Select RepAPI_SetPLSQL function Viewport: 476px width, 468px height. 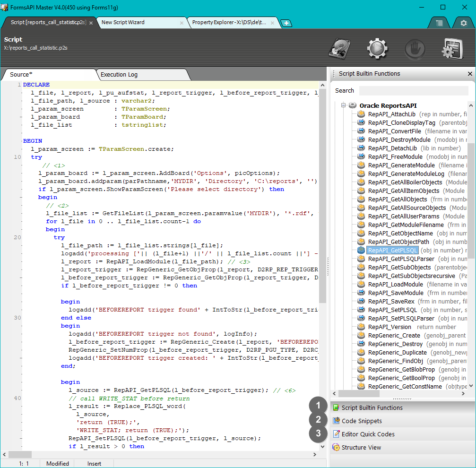tap(392, 310)
